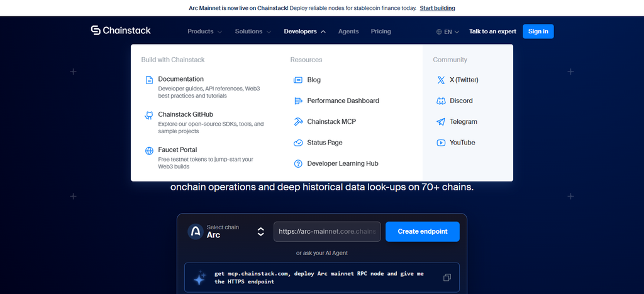The height and width of the screenshot is (294, 644).
Task: Click the chain selector up-down arrows
Action: tap(260, 232)
